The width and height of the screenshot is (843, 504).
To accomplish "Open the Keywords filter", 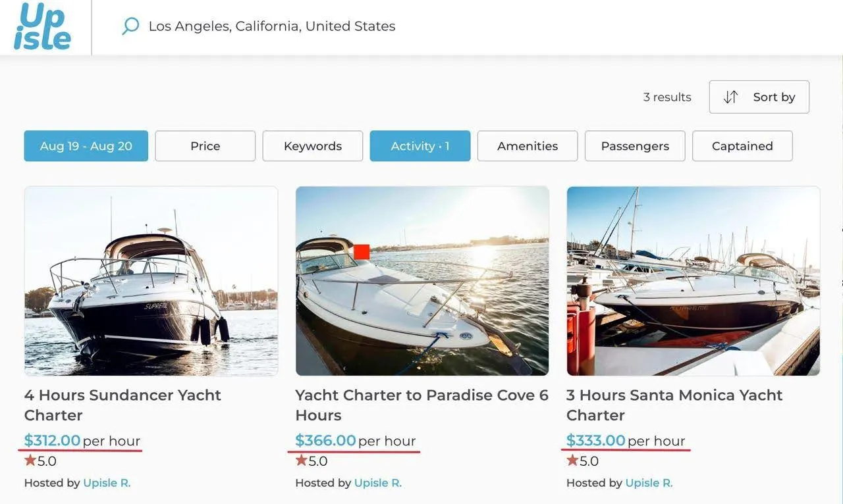I will tap(312, 145).
